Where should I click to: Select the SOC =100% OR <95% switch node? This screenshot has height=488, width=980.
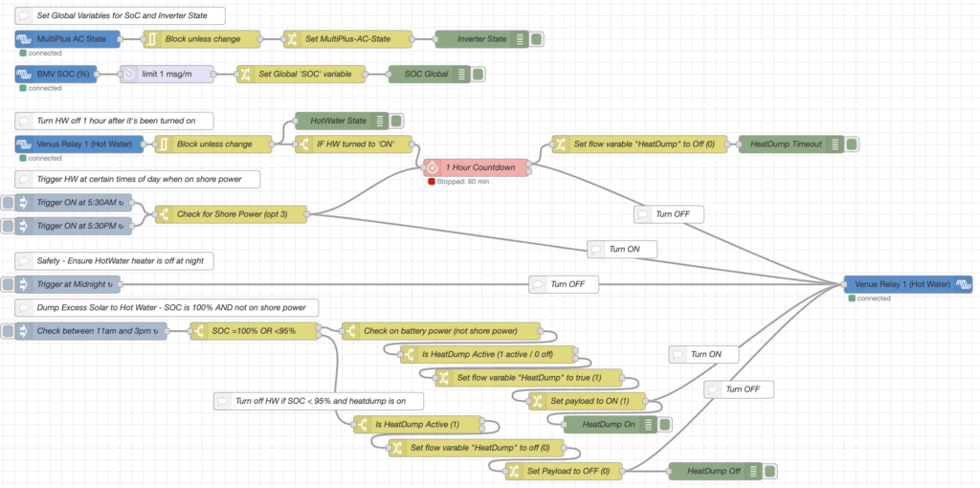[x=255, y=330]
